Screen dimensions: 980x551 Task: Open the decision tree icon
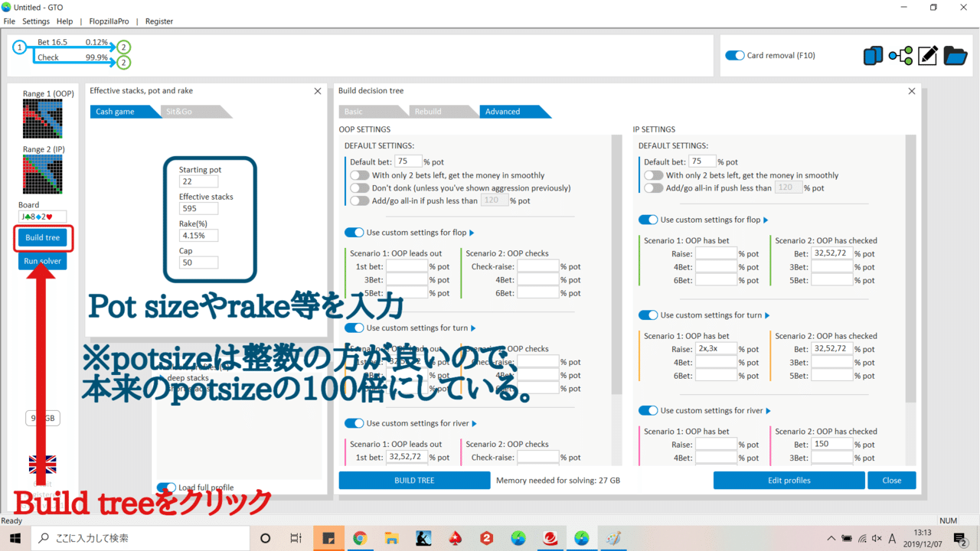tap(900, 55)
